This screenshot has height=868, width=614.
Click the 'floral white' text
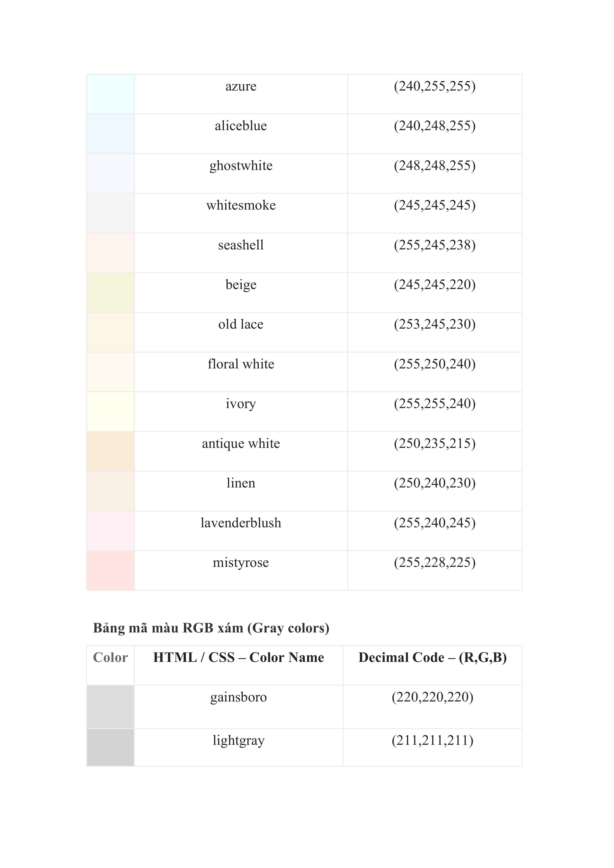coord(241,364)
